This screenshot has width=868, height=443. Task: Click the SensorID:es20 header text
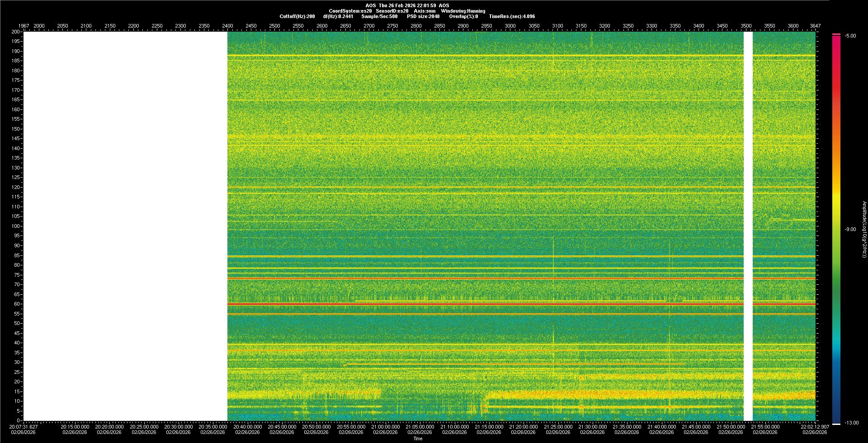(392, 11)
